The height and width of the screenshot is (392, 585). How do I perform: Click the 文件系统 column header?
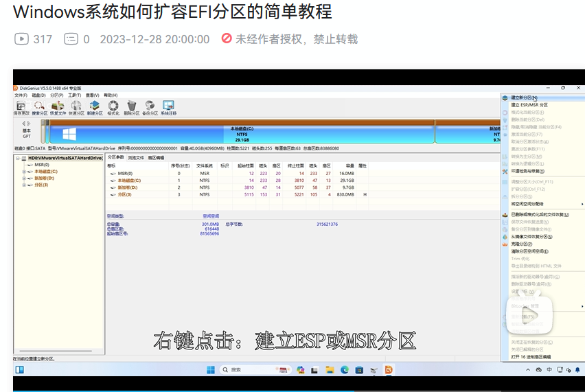[205, 165]
